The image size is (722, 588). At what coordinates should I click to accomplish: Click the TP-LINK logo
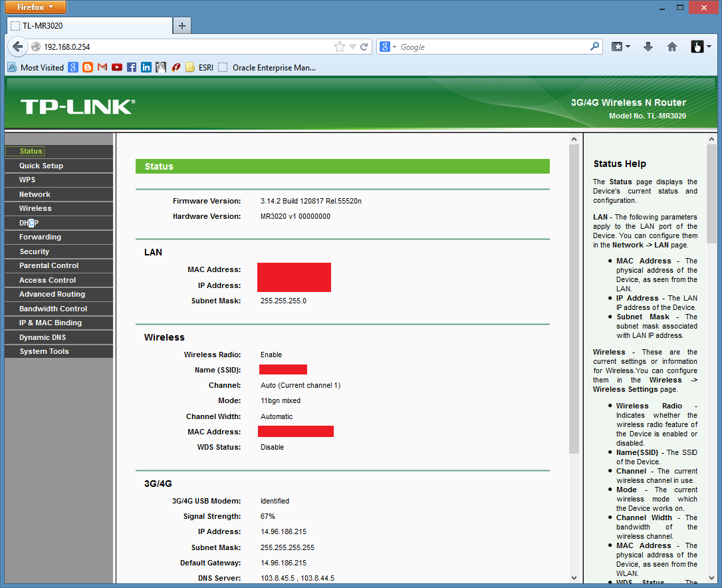[78, 106]
